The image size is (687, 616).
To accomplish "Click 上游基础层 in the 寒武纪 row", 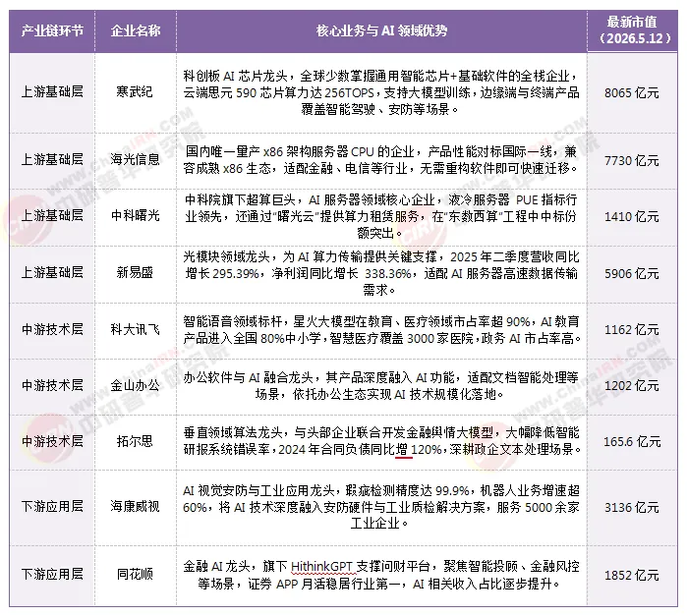I will pos(52,91).
